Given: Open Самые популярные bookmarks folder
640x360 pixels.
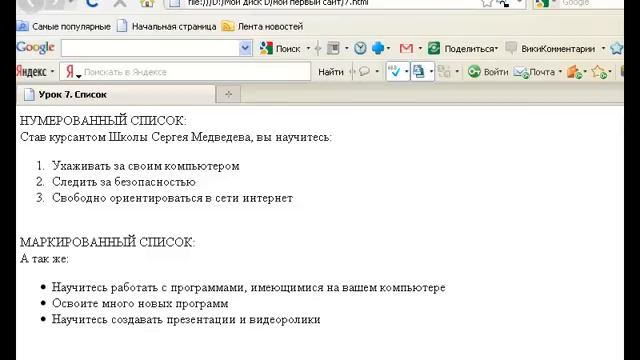Looking at the screenshot, I should (64, 27).
